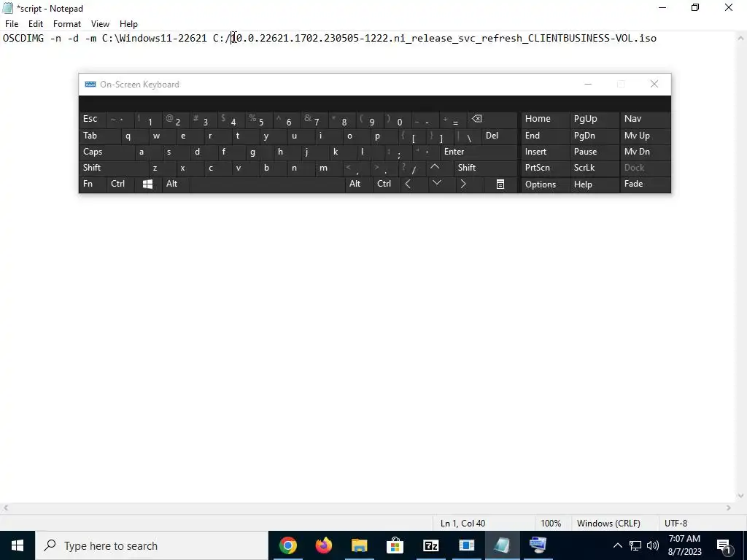This screenshot has height=560, width=747.
Task: Click the backspace icon key
Action: [x=492, y=119]
